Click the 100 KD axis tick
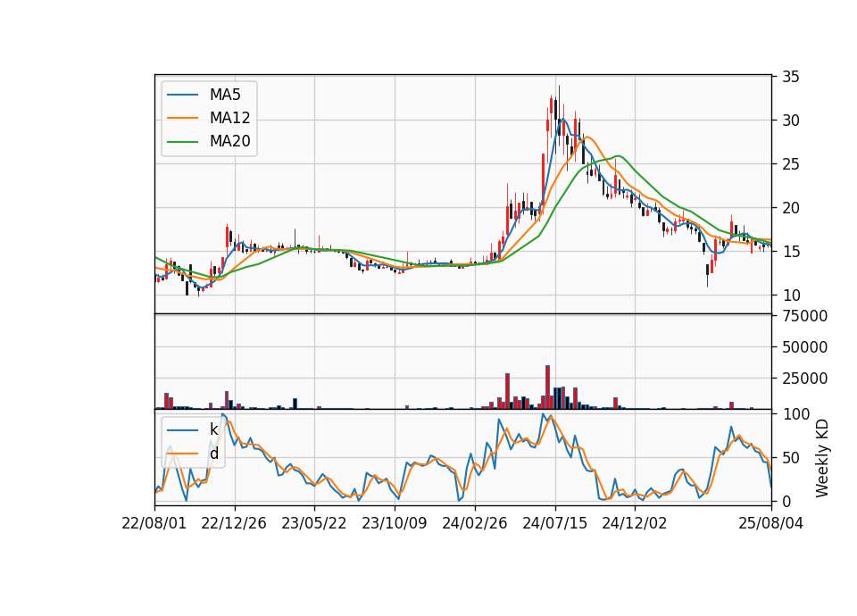The image size is (857, 616). click(795, 413)
